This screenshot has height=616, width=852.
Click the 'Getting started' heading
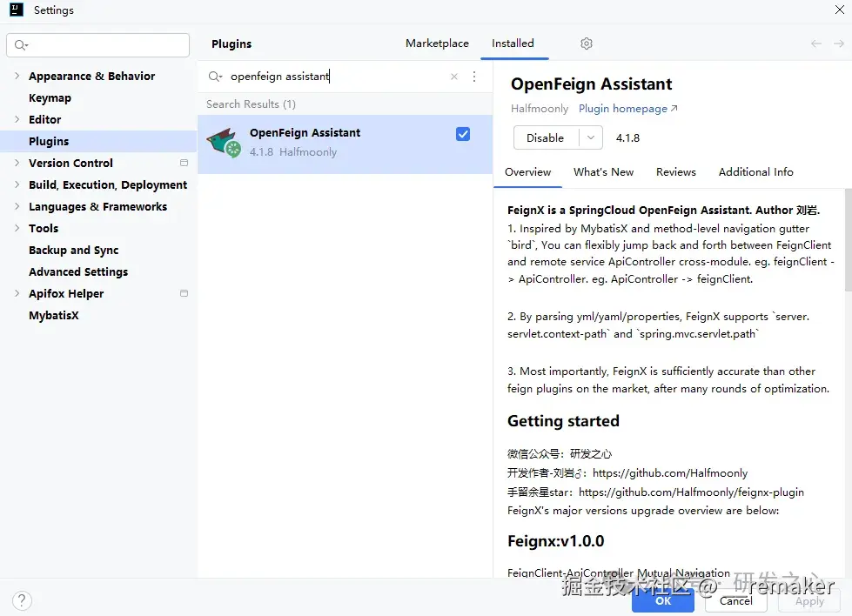click(x=563, y=421)
